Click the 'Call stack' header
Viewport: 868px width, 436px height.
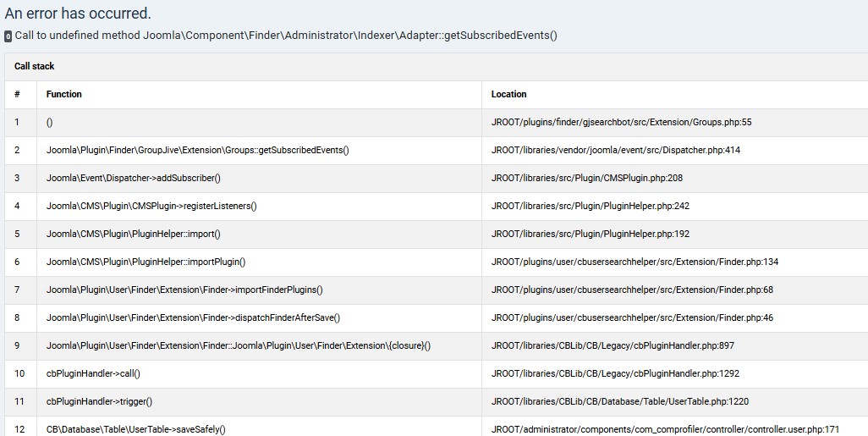coord(35,66)
